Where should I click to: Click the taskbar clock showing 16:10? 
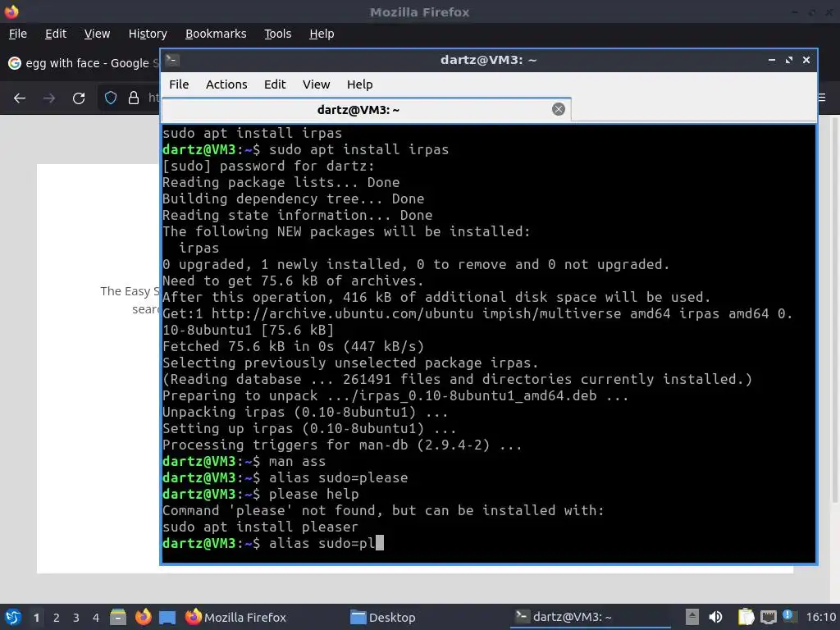[x=821, y=617]
